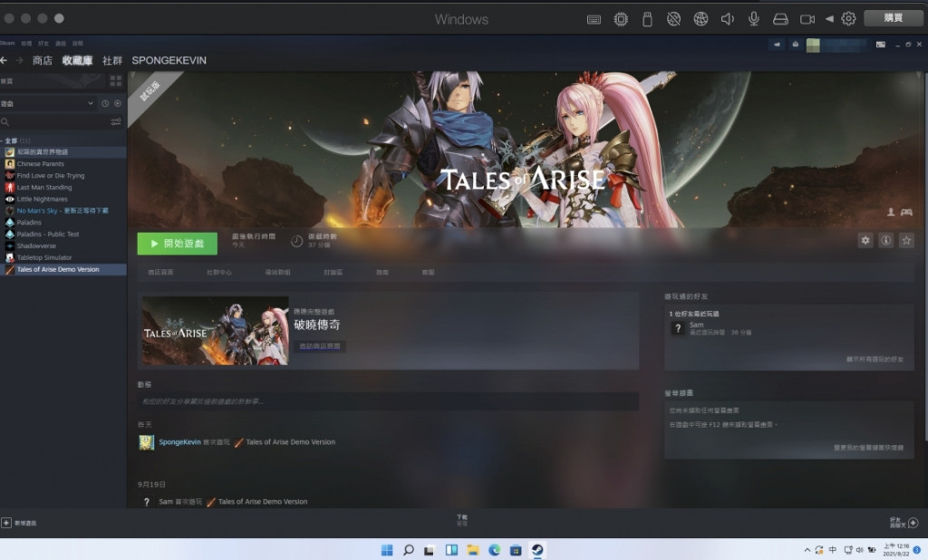The height and width of the screenshot is (560, 928).
Task: Open the 社群 community tab
Action: tap(111, 61)
